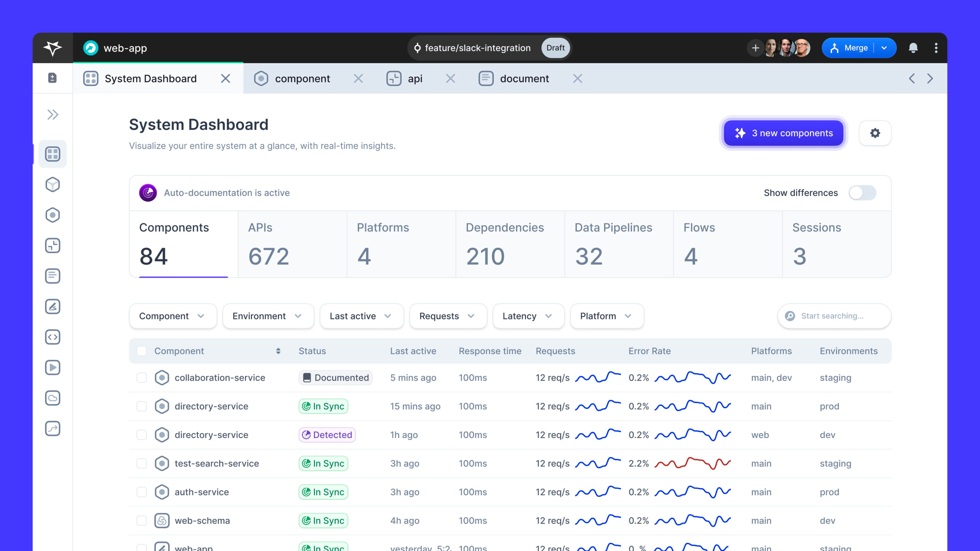The width and height of the screenshot is (980, 551).
Task: Open the Environment filter dropdown
Action: pos(268,316)
